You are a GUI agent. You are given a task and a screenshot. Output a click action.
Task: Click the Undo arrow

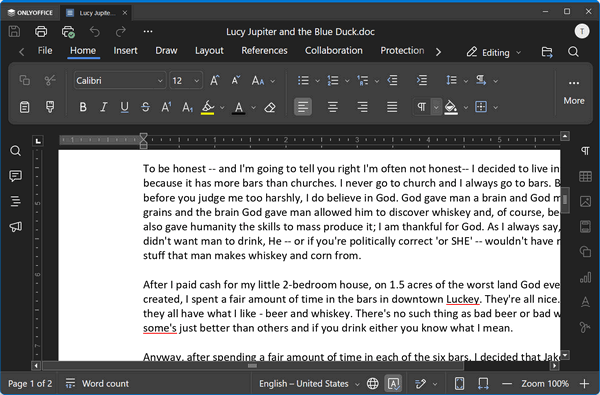click(x=95, y=31)
